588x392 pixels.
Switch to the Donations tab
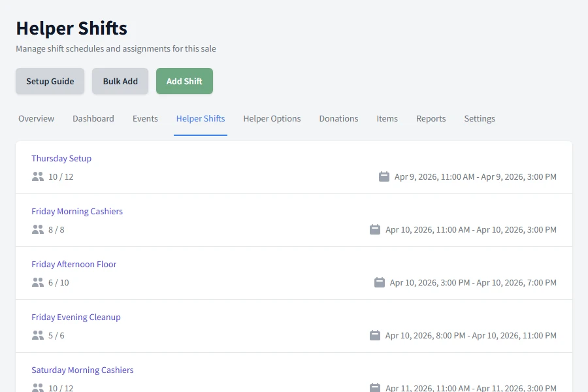[x=338, y=118]
